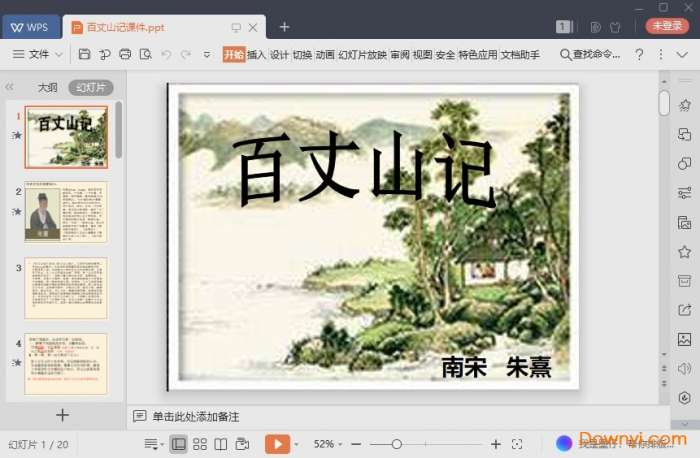The height and width of the screenshot is (458, 700).
Task: Zoom in with the plus button
Action: pos(496,444)
